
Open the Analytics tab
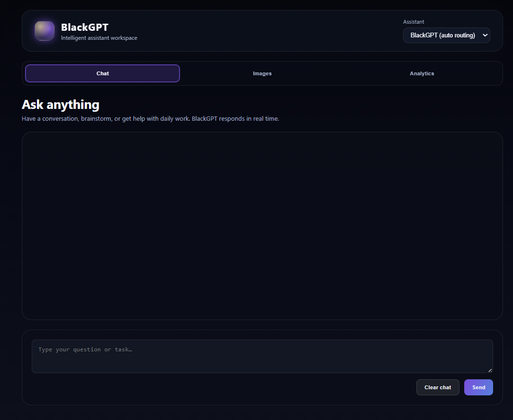[x=422, y=73]
